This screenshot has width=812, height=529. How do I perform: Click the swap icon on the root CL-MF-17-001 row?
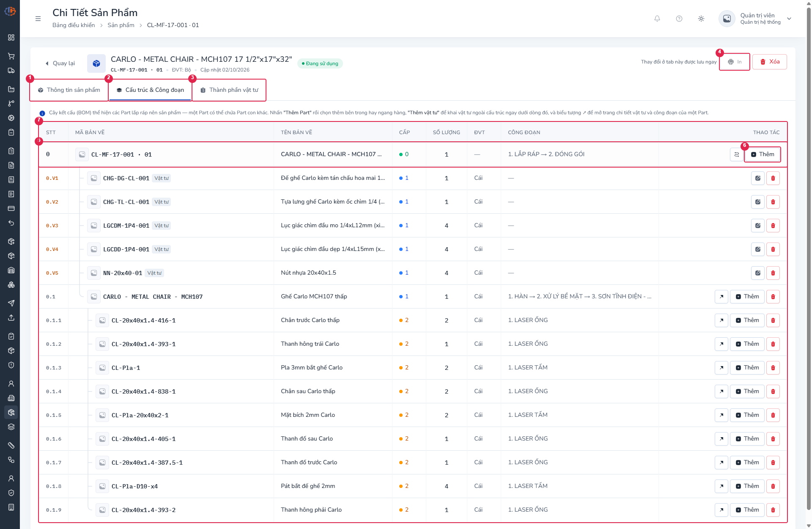coord(737,154)
